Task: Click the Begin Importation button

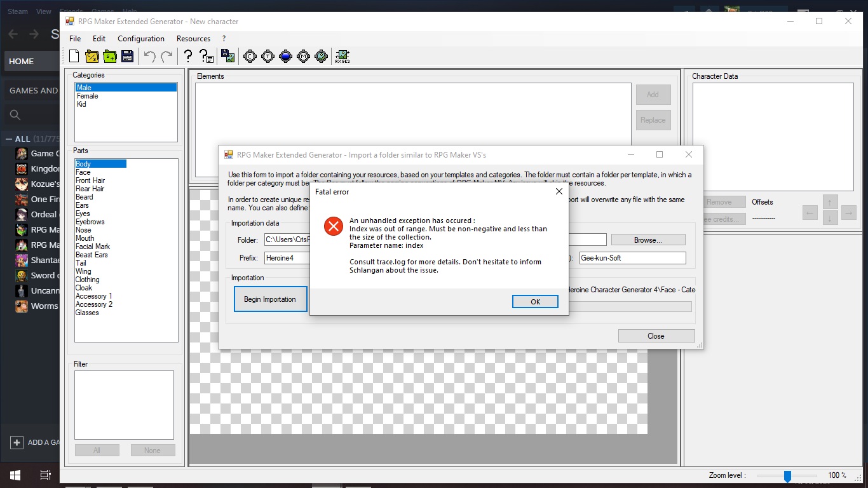Action: 270,299
